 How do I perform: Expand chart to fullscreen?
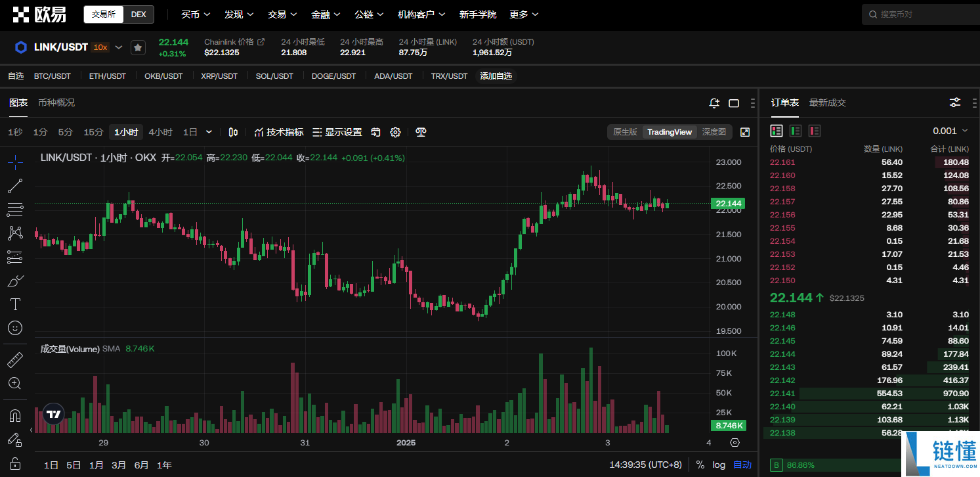(x=745, y=132)
